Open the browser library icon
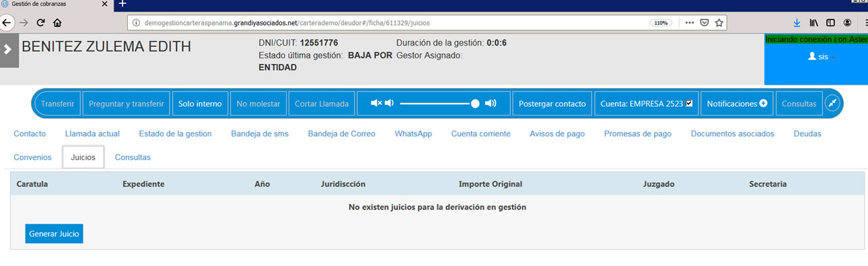Image resolution: width=868 pixels, height=266 pixels. tap(814, 22)
